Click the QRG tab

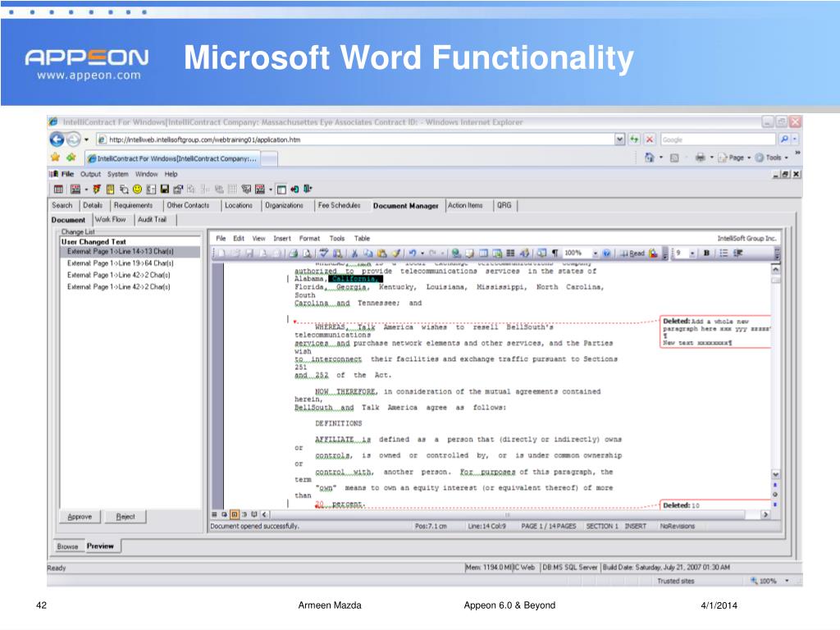tap(504, 205)
